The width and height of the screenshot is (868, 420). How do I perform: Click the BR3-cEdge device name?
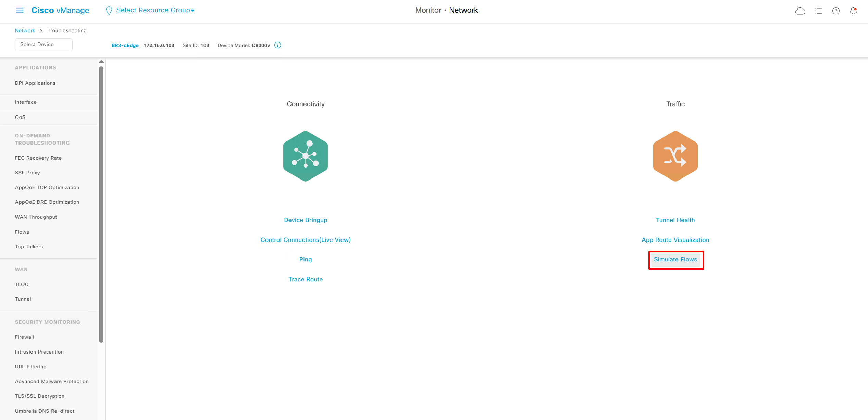[125, 45]
